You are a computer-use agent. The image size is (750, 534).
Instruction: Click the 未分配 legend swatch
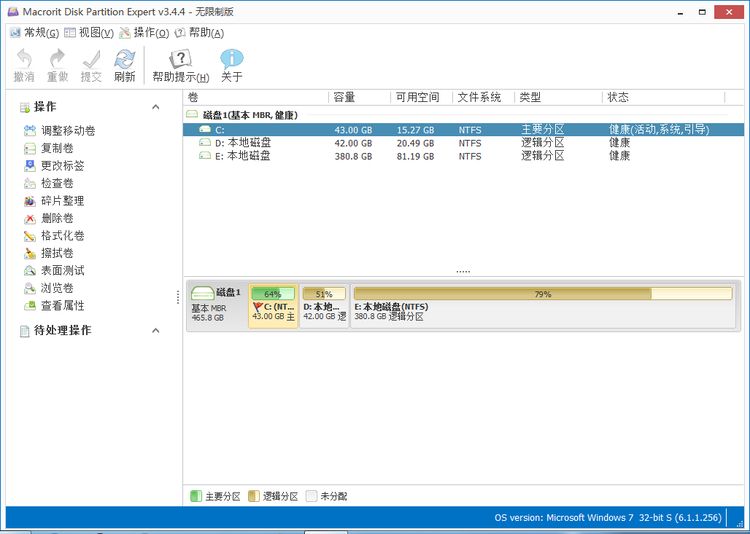point(311,496)
